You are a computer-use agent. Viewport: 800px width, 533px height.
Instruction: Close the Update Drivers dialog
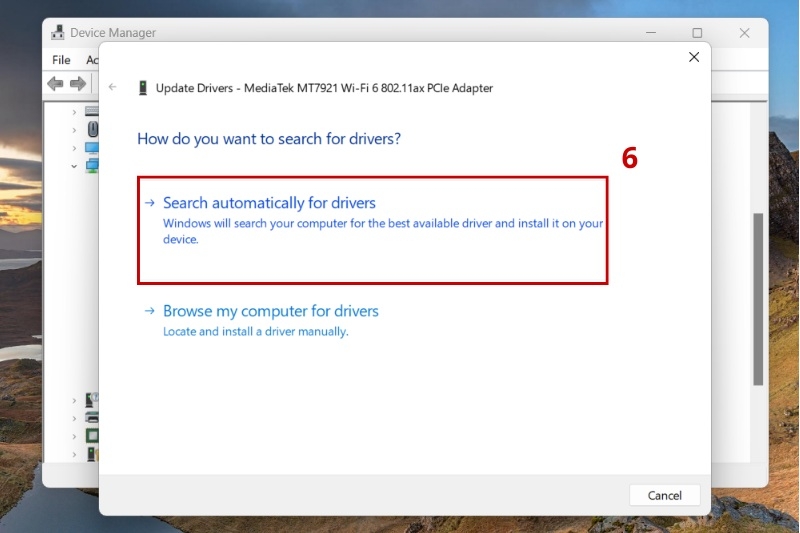[694, 57]
